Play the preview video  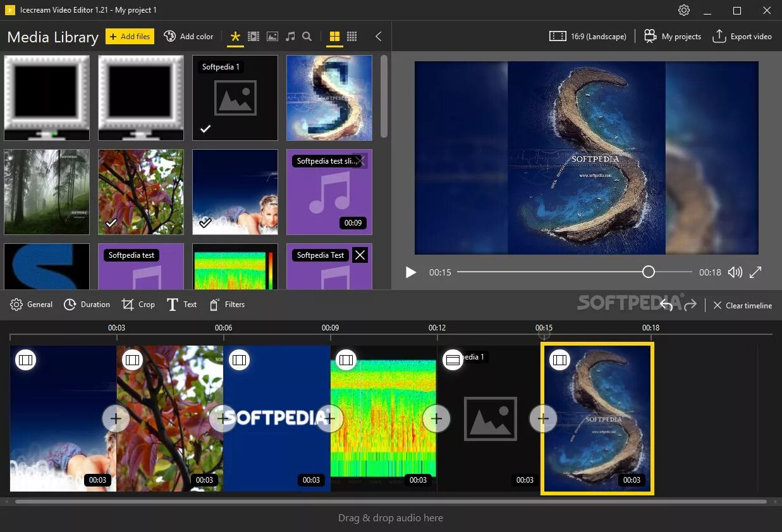411,272
